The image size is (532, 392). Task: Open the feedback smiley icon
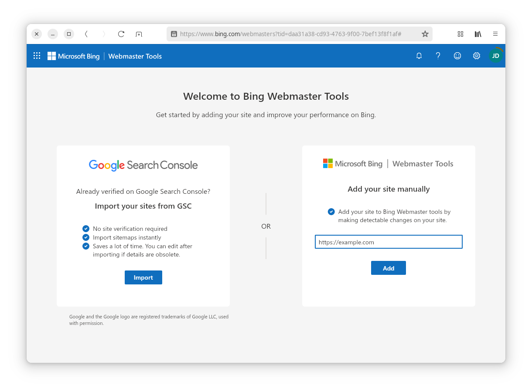point(457,56)
